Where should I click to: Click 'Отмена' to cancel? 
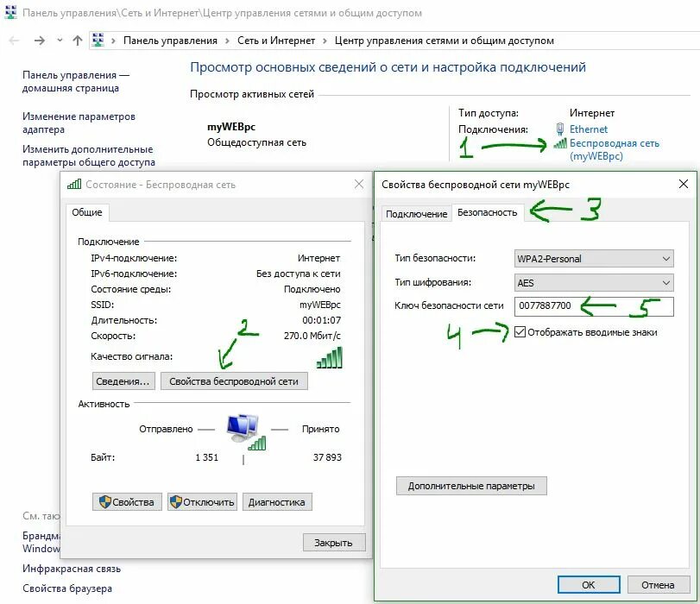(658, 584)
